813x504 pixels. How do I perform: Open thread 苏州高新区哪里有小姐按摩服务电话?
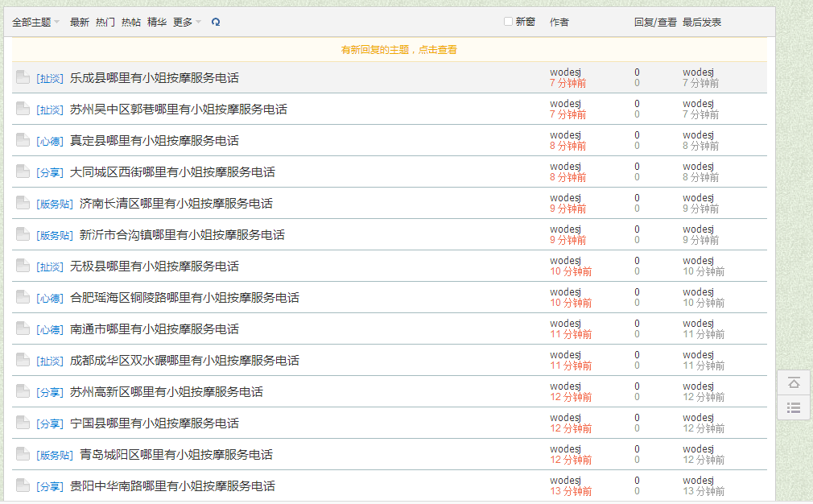click(x=167, y=392)
